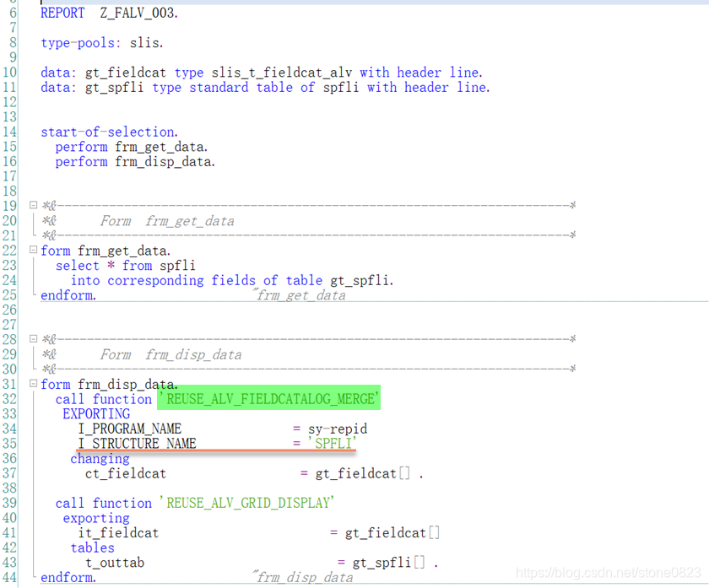
Task: Click 'REUSE_ALV_GRID_DISPLAY' function name
Action: 246,503
